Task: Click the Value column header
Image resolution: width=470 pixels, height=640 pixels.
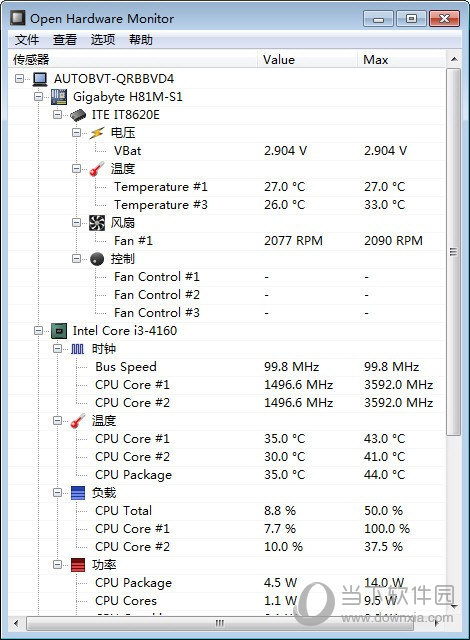Action: 308,60
